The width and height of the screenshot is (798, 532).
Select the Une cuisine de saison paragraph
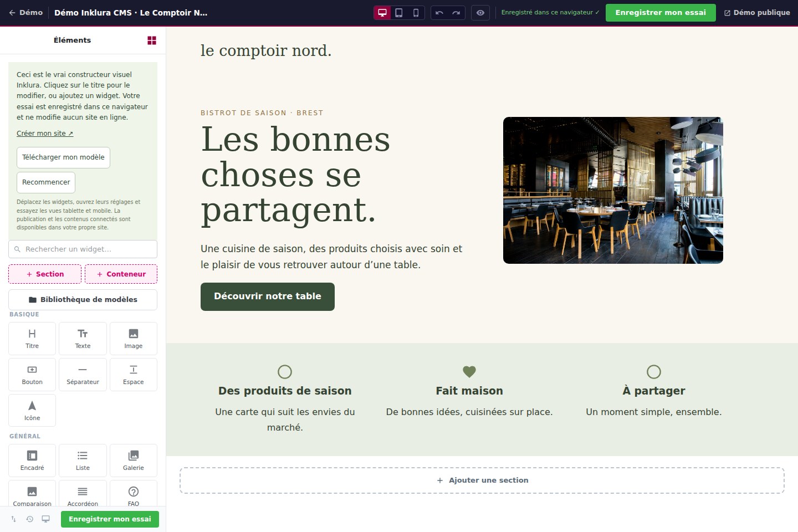[331, 257]
